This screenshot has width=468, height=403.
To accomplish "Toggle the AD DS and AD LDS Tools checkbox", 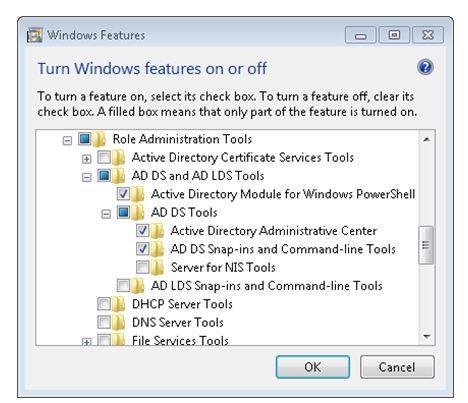I will [x=104, y=175].
